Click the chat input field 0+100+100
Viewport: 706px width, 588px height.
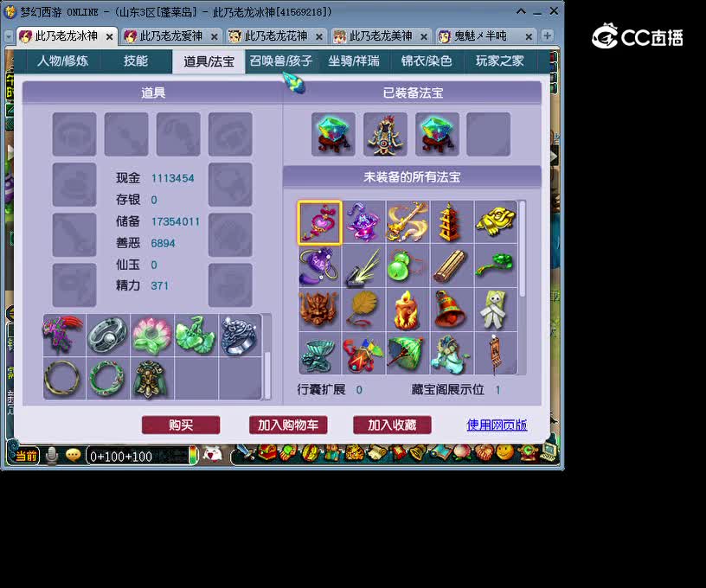tap(138, 457)
